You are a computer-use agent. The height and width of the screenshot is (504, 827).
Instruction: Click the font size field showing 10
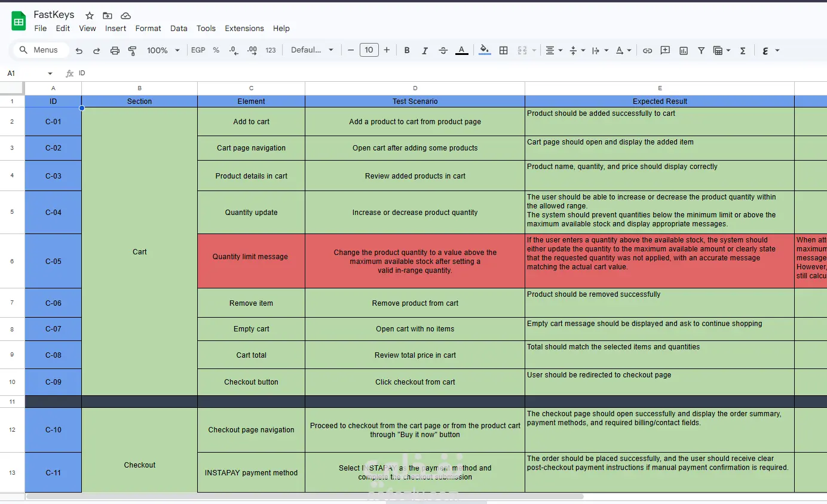369,50
